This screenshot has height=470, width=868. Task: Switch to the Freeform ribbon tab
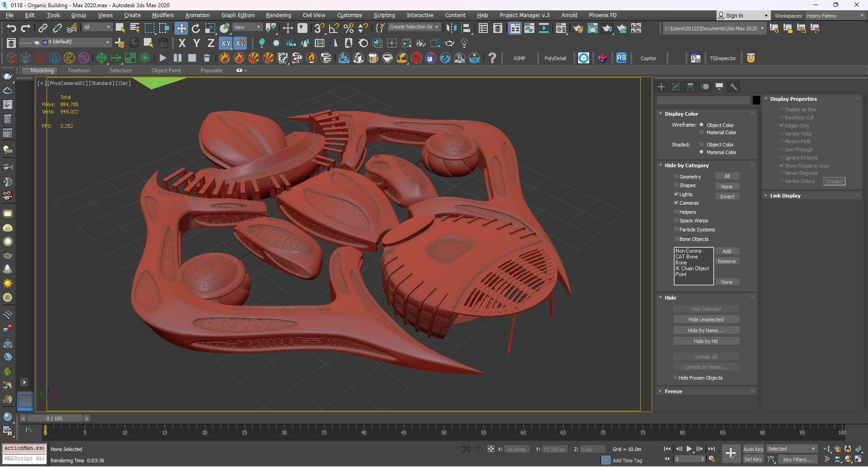click(79, 70)
